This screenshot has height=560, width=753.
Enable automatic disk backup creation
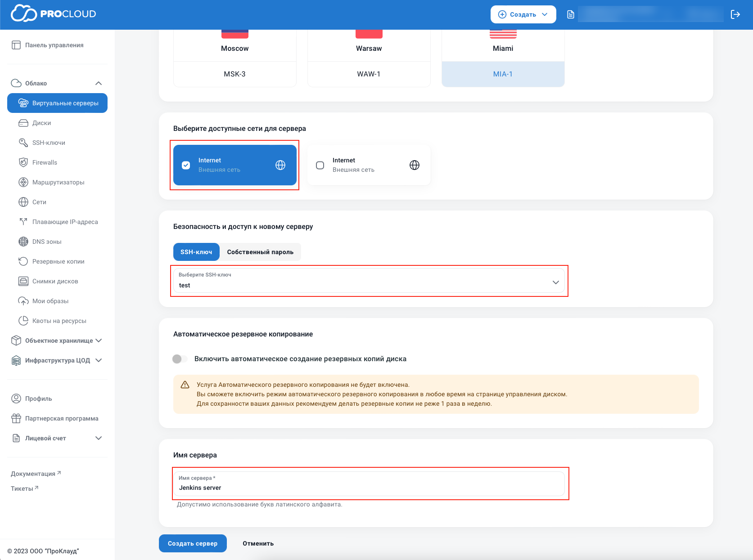[180, 359]
